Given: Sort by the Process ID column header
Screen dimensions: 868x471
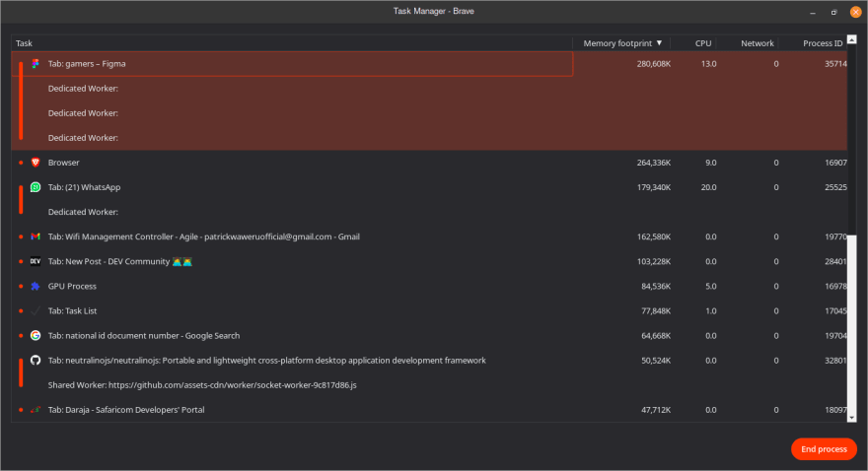Looking at the screenshot, I should tap(823, 43).
